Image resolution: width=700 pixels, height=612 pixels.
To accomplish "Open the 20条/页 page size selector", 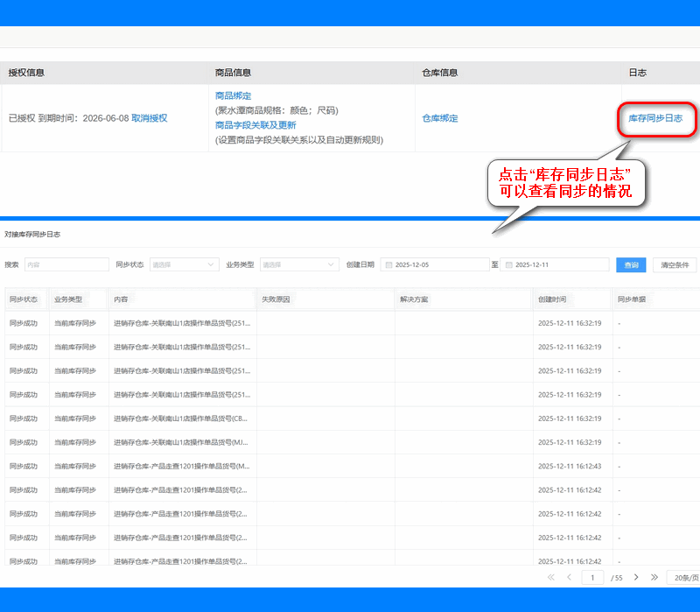I will tap(683, 578).
